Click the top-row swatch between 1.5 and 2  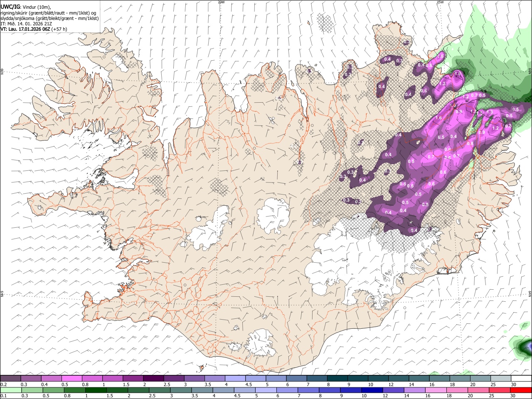click(x=133, y=378)
